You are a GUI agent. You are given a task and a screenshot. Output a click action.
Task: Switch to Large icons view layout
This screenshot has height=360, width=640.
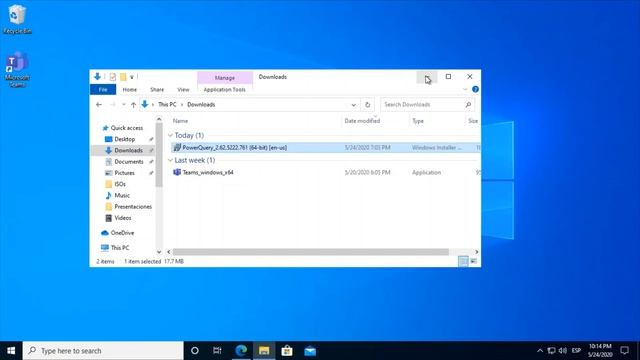tap(473, 261)
